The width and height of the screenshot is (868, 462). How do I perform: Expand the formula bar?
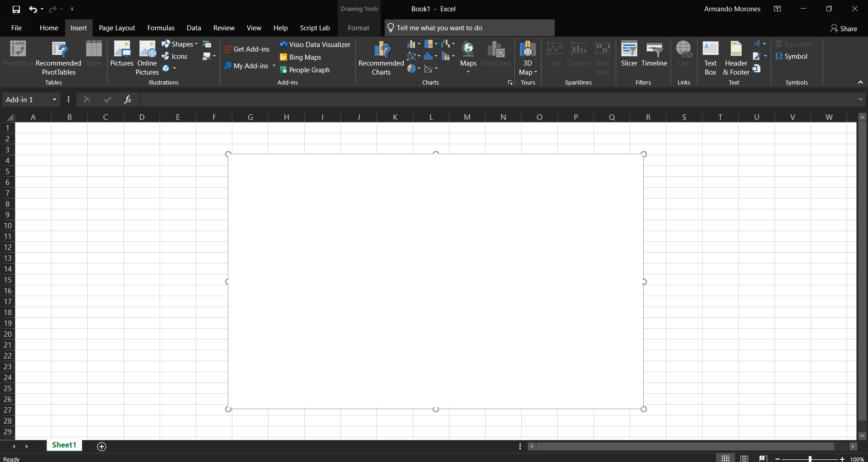point(860,99)
